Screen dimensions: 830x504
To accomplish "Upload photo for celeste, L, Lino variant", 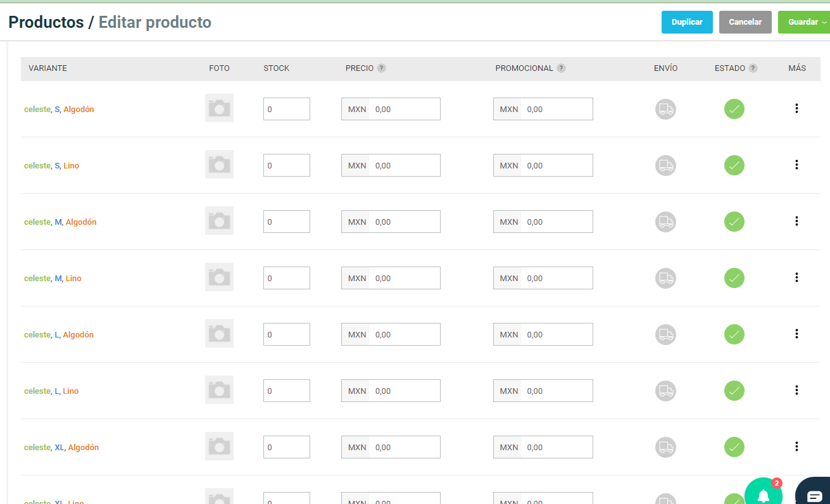I will click(219, 390).
